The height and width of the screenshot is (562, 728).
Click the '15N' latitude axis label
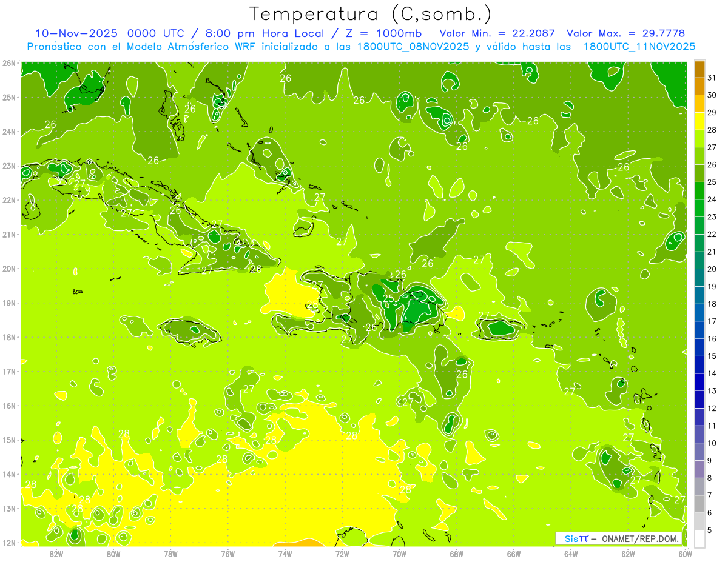(8, 440)
